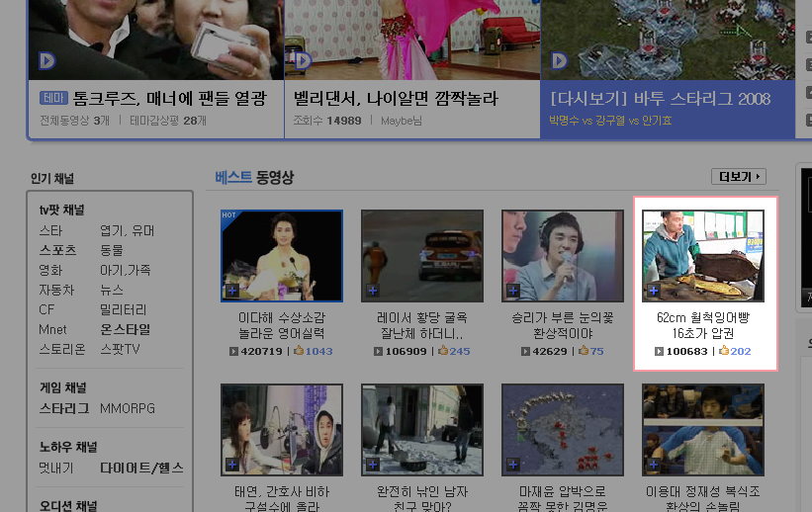The image size is (812, 512).
Task: Click the play icon on 스타리그 2008 banner image
Action: pyautogui.click(x=559, y=61)
